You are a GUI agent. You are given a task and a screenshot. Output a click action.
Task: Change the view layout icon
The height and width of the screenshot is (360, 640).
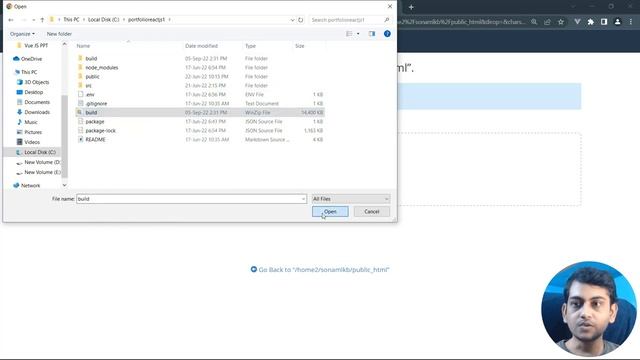(349, 34)
